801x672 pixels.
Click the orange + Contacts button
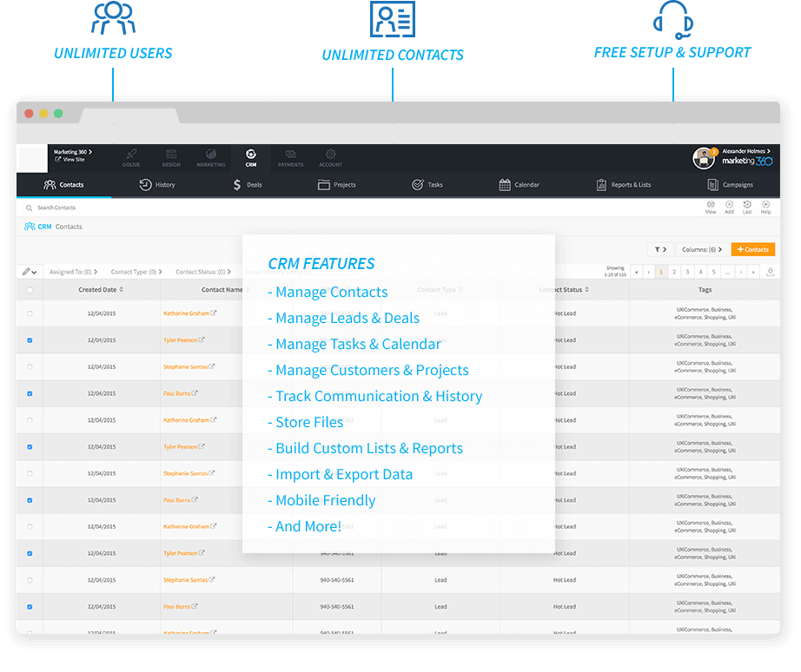(x=752, y=249)
